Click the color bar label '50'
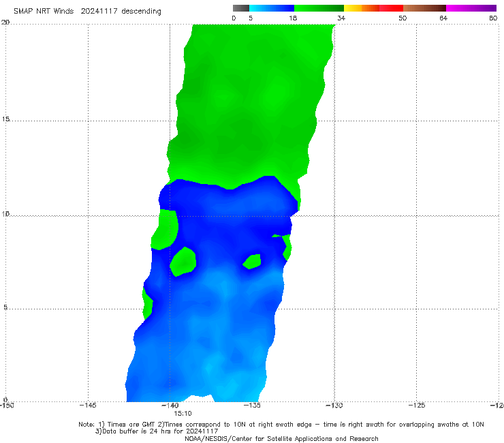 [x=403, y=18]
